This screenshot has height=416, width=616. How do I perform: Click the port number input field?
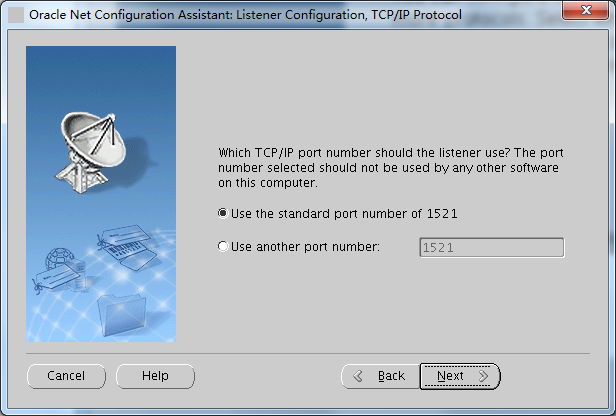492,247
